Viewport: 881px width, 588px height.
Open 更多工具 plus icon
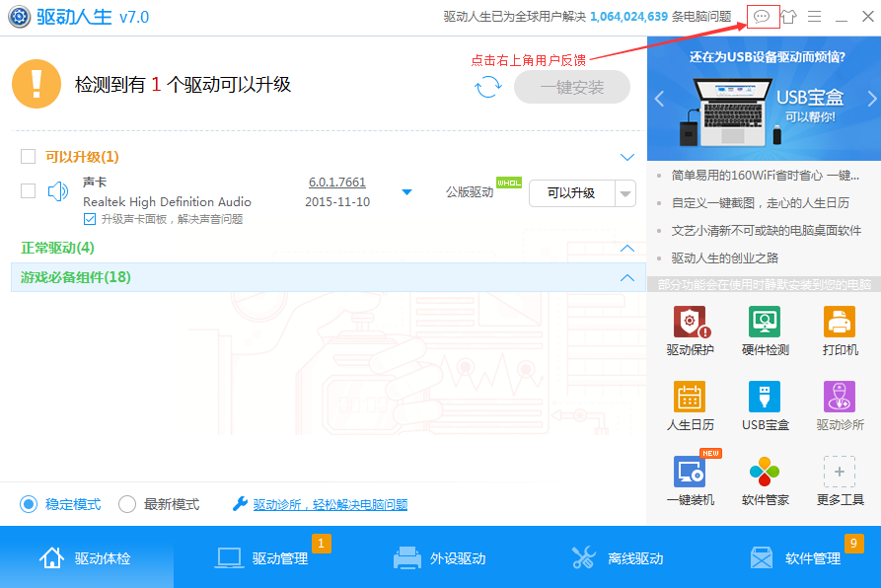[x=840, y=472]
